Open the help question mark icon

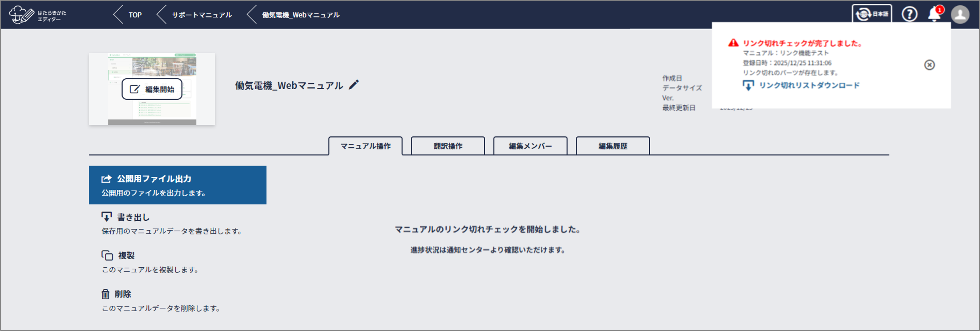point(909,14)
